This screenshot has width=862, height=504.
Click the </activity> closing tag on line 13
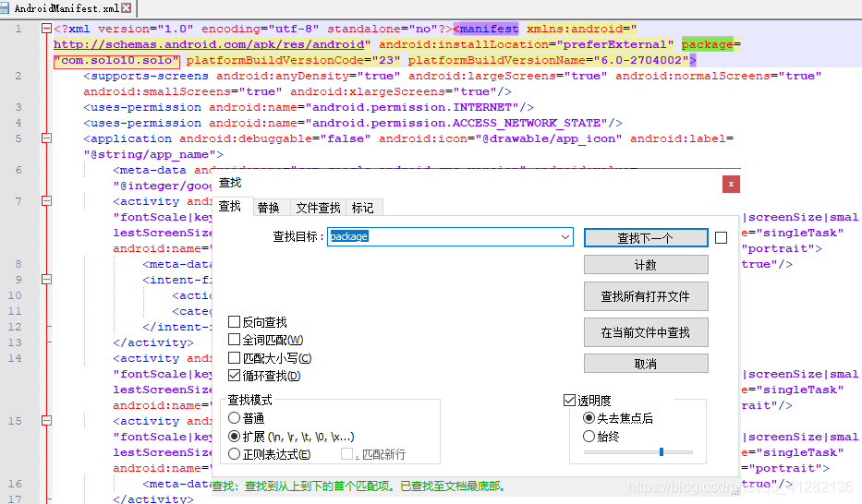[x=153, y=342]
